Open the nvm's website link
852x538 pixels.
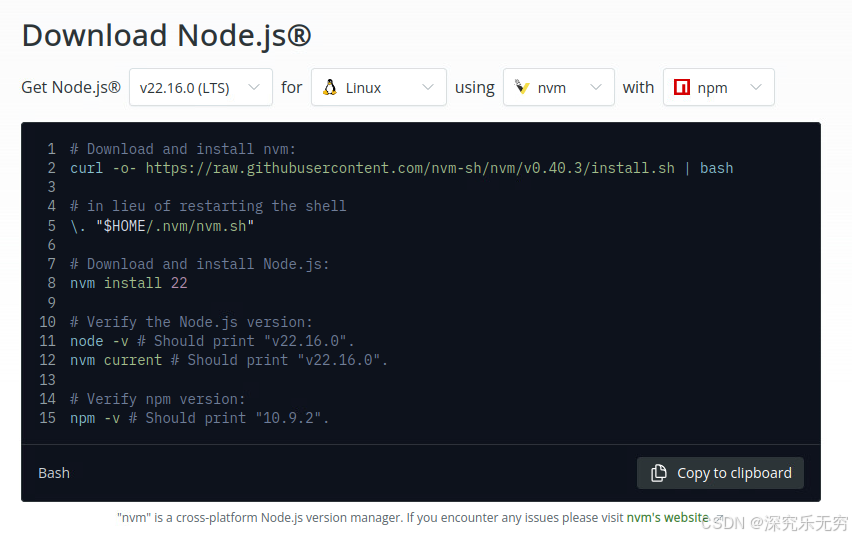(667, 517)
